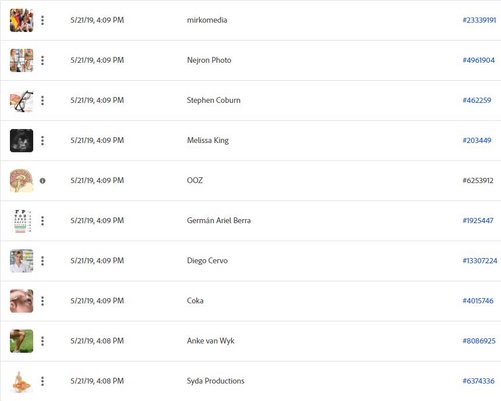The height and width of the screenshot is (401, 501).
Task: Open three-dot menu for Syda Productions row
Action: [x=42, y=381]
